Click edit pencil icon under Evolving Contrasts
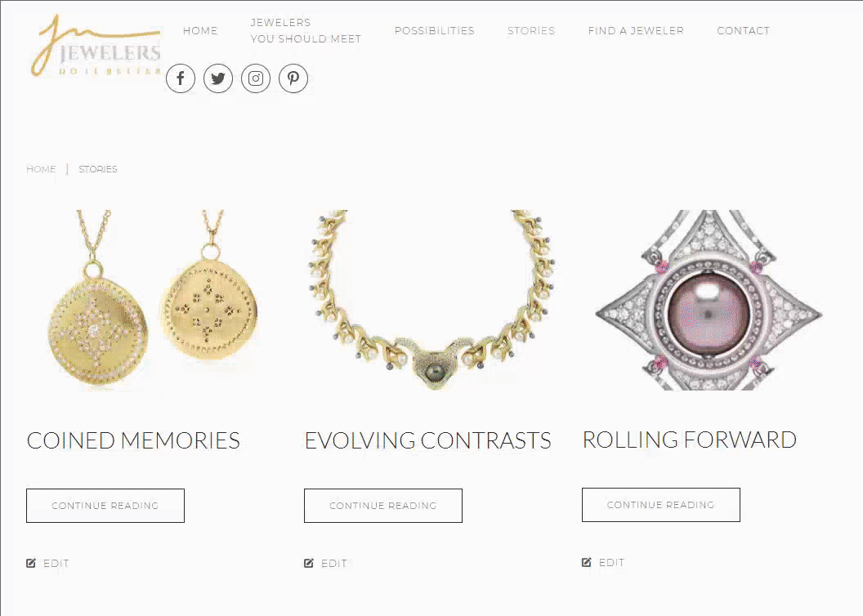The height and width of the screenshot is (616, 863). [309, 563]
